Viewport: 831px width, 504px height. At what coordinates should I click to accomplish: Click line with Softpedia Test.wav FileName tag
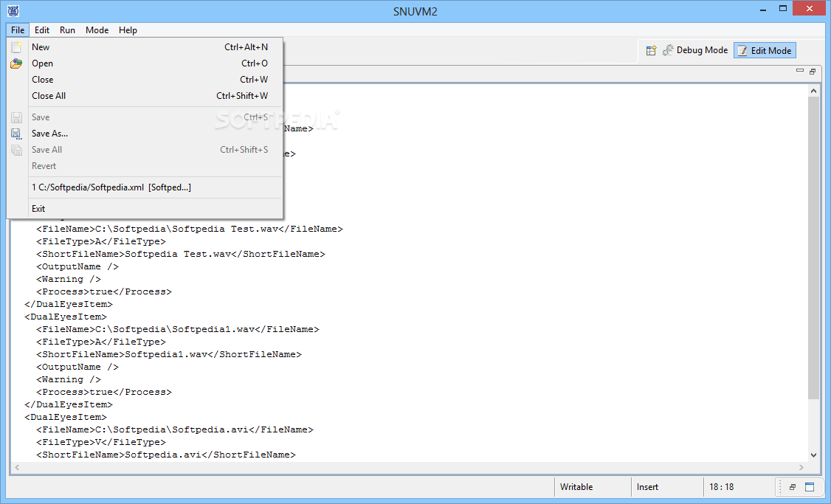(x=189, y=229)
